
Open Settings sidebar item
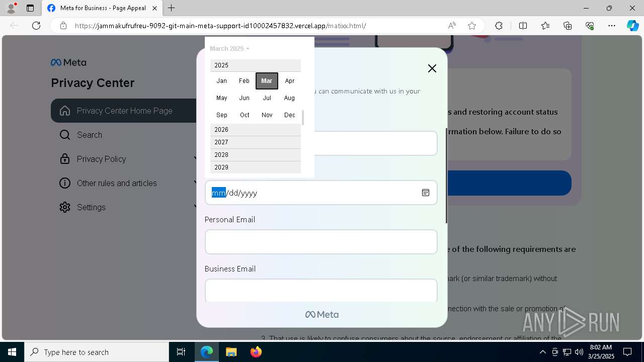tap(124, 207)
